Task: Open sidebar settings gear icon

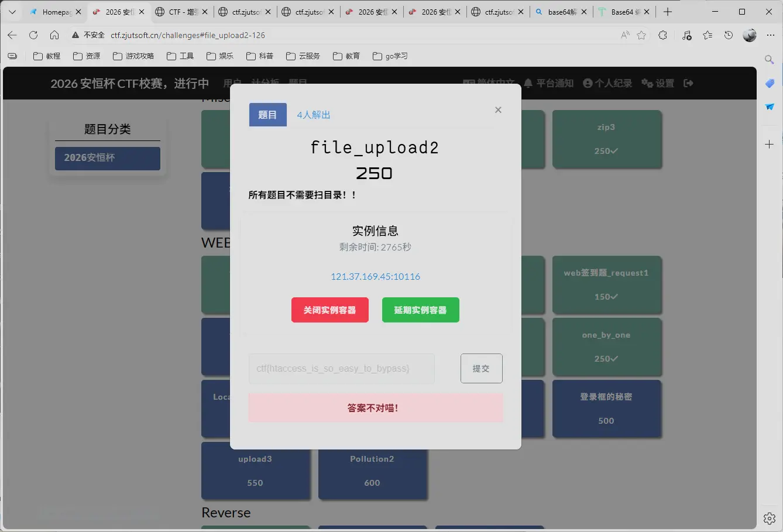Action: pyautogui.click(x=770, y=519)
